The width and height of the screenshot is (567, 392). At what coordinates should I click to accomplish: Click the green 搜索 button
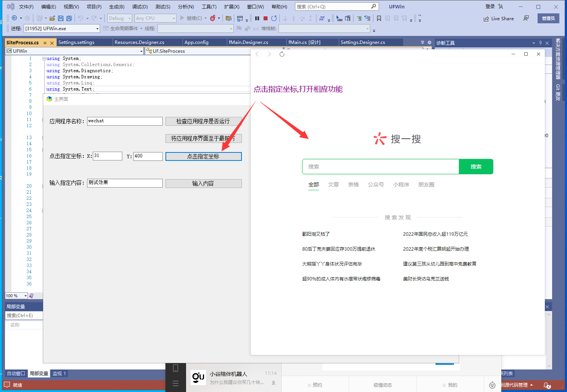click(476, 167)
